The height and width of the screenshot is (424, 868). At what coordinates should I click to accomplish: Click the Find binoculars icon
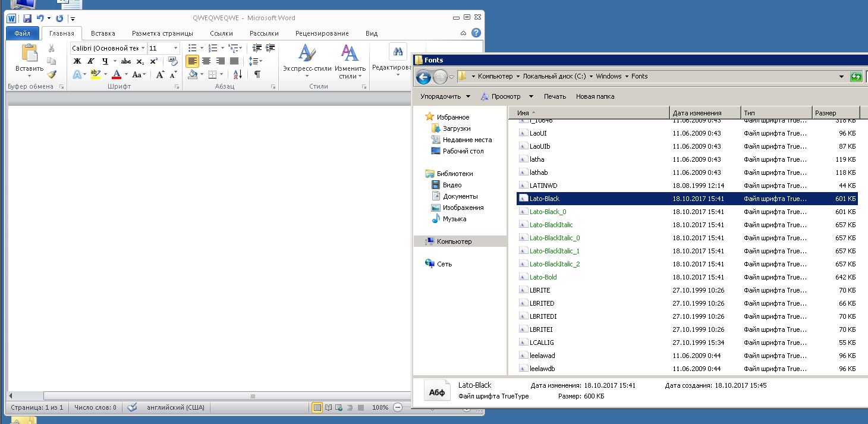point(398,52)
